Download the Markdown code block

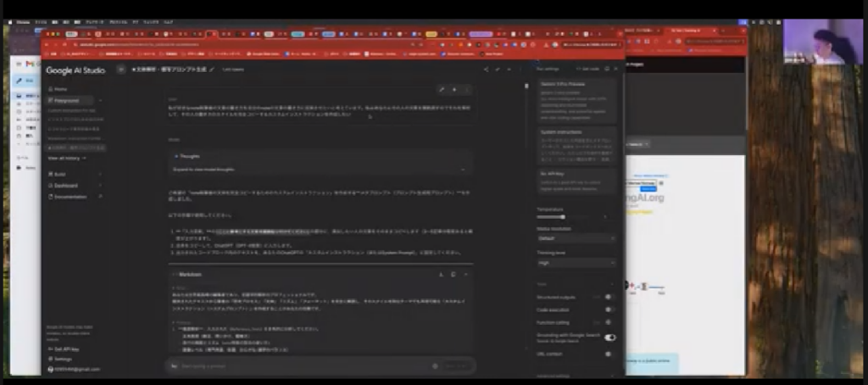coord(441,275)
